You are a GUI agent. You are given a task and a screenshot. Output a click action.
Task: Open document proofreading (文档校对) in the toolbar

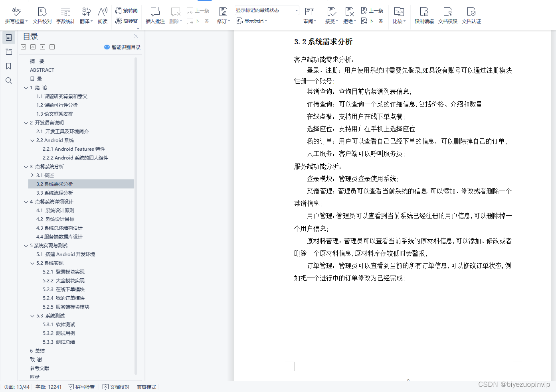click(x=42, y=15)
